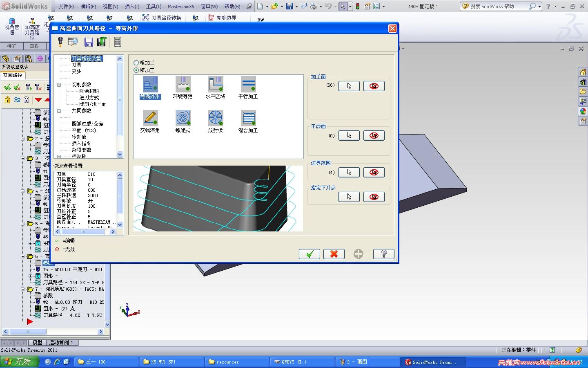This screenshot has width=588, height=368.
Task: Open the 视图(V) menu
Action: 110,6
